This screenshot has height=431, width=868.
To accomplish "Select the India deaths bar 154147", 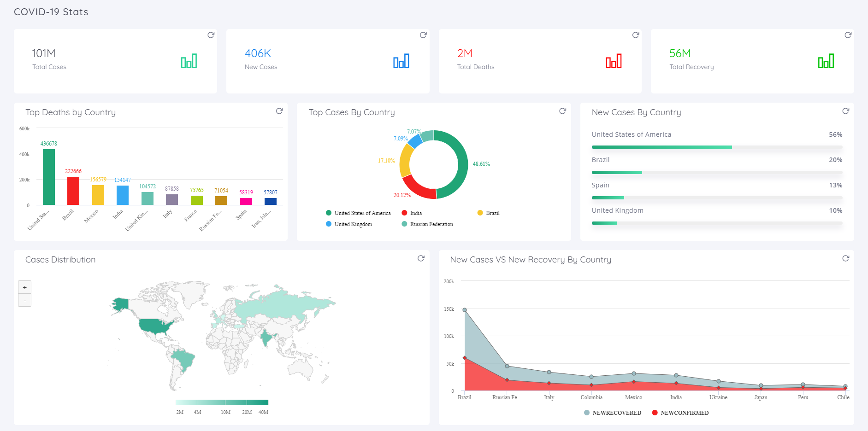I will coord(123,195).
